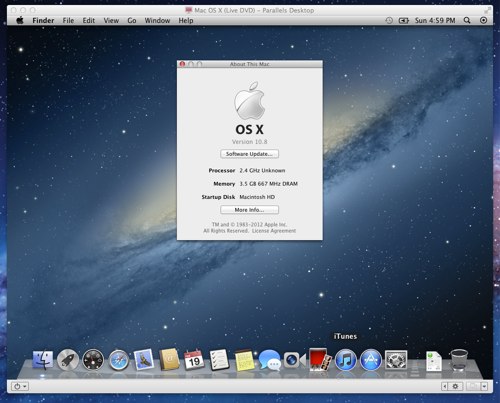Screen dimensions: 500x403
Task: Click the Sun 4:59 PM clock
Action: (x=435, y=21)
